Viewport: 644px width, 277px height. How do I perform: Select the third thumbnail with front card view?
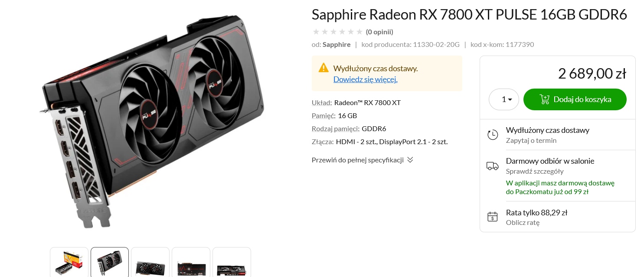pyautogui.click(x=150, y=262)
